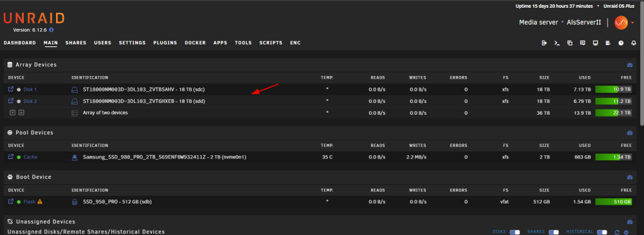Toggle Unassigned Devices gauge icon
Screen dimensions: 644x235
(629, 221)
